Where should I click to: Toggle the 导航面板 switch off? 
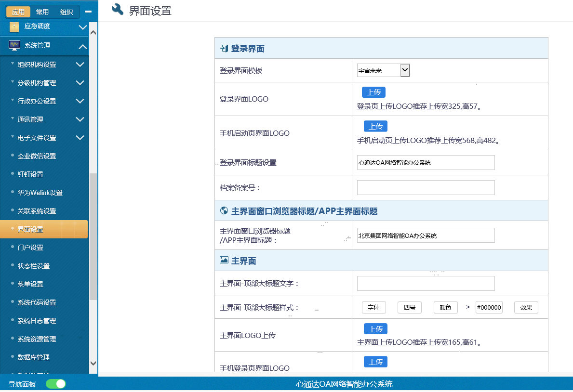(56, 384)
